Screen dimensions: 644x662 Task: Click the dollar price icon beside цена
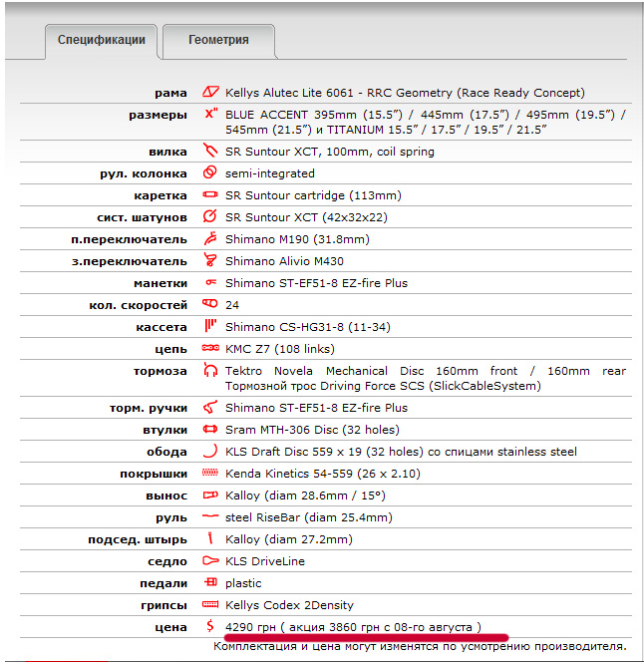click(209, 627)
